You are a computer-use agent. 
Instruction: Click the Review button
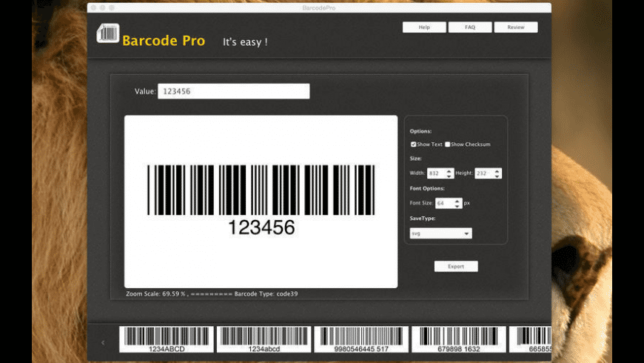coord(516,27)
